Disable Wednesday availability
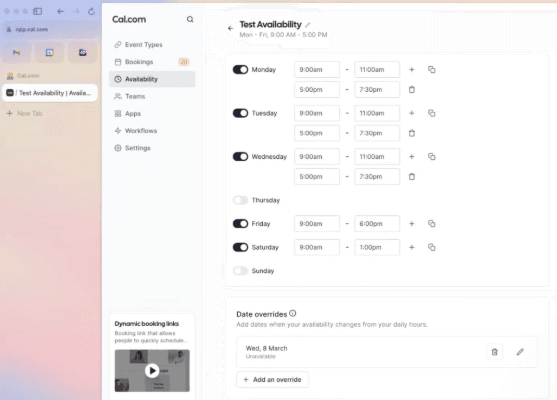The image size is (557, 400). coord(240,157)
